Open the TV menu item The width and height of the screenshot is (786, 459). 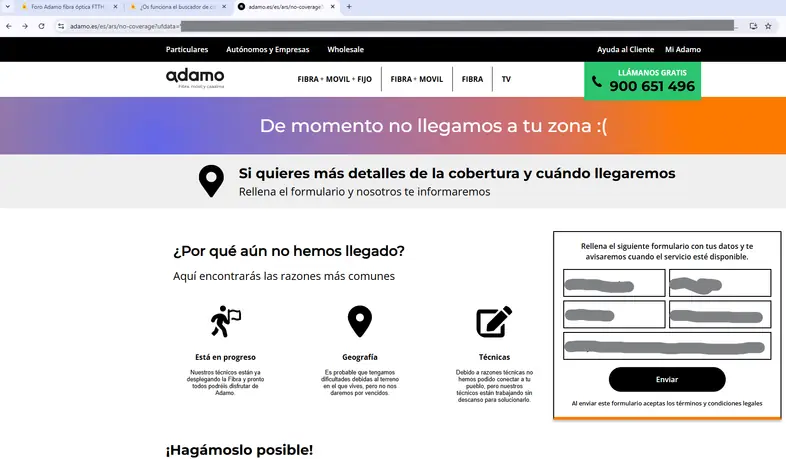[506, 79]
